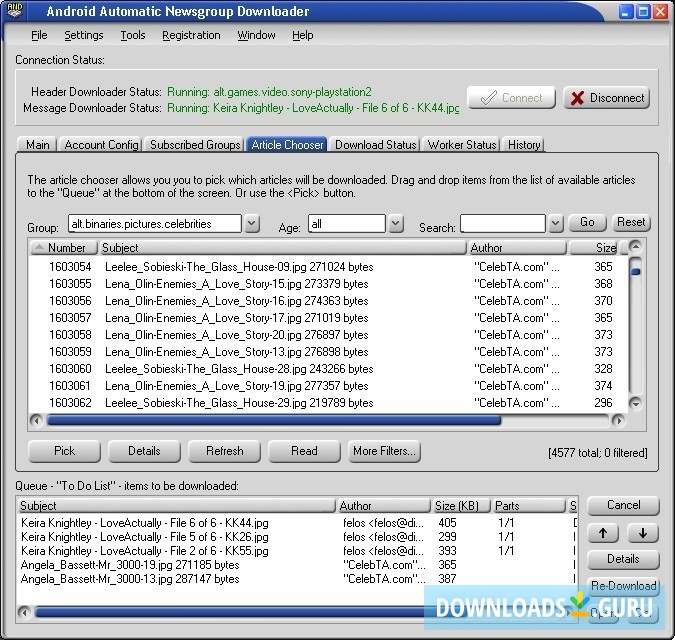The image size is (675, 640).
Task: Click the Reset button
Action: tap(631, 222)
